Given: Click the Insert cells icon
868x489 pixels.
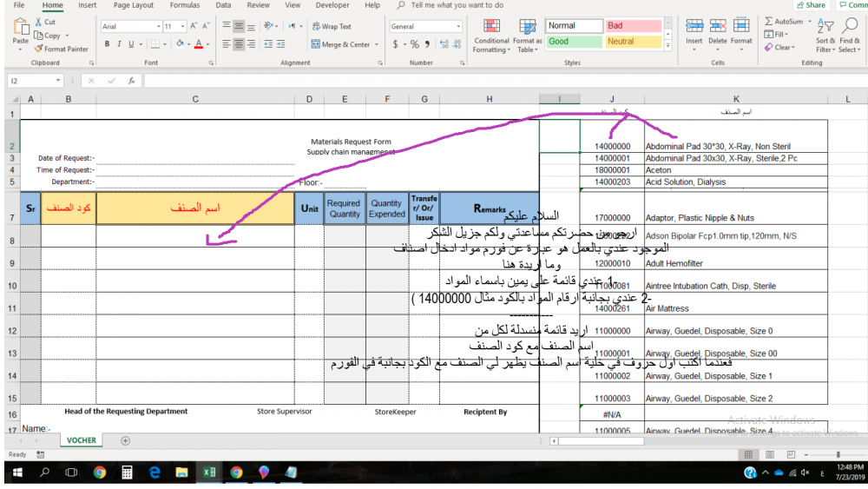Looking at the screenshot, I should pos(694,25).
